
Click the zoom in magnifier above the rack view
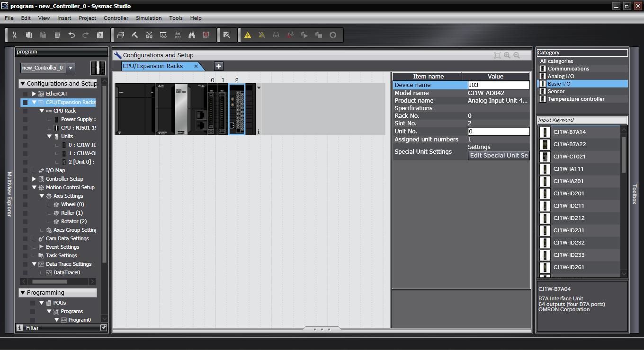pyautogui.click(x=507, y=55)
